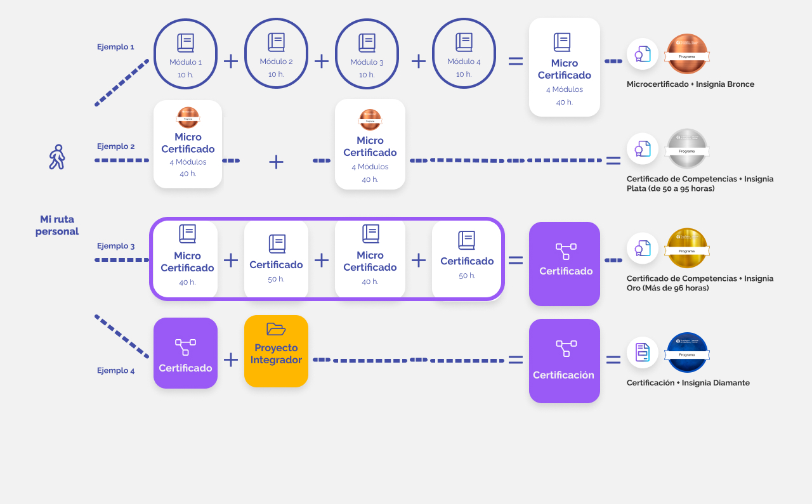Image resolution: width=812 pixels, height=504 pixels.
Task: Click the certificate icon beside the bronze badge
Action: pyautogui.click(x=643, y=54)
